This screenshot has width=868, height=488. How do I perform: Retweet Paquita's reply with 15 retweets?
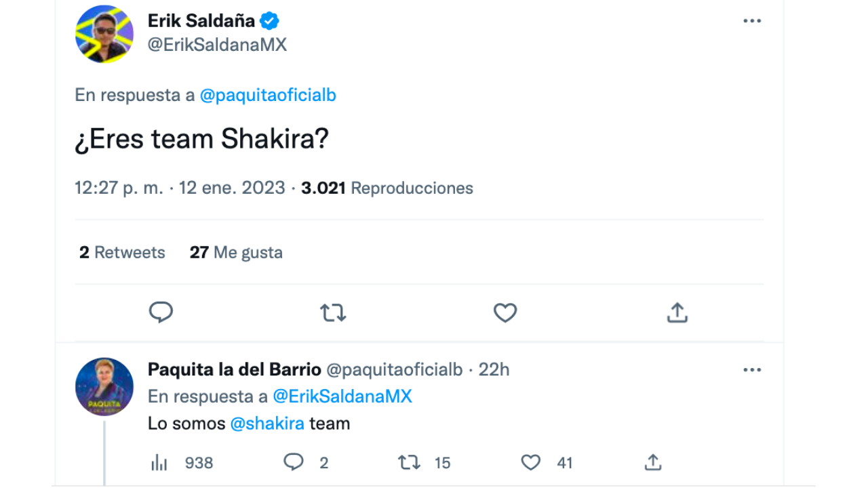coord(409,462)
